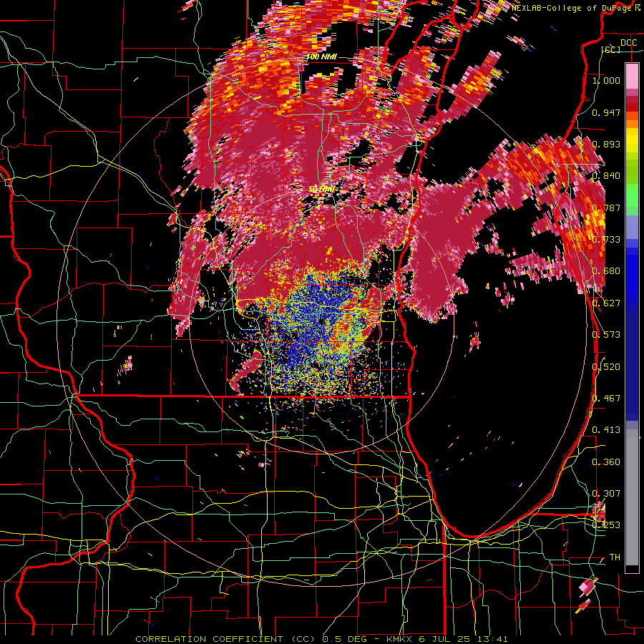Click the 0.413 scale value
The width and height of the screenshot is (644, 644).
pyautogui.click(x=606, y=430)
